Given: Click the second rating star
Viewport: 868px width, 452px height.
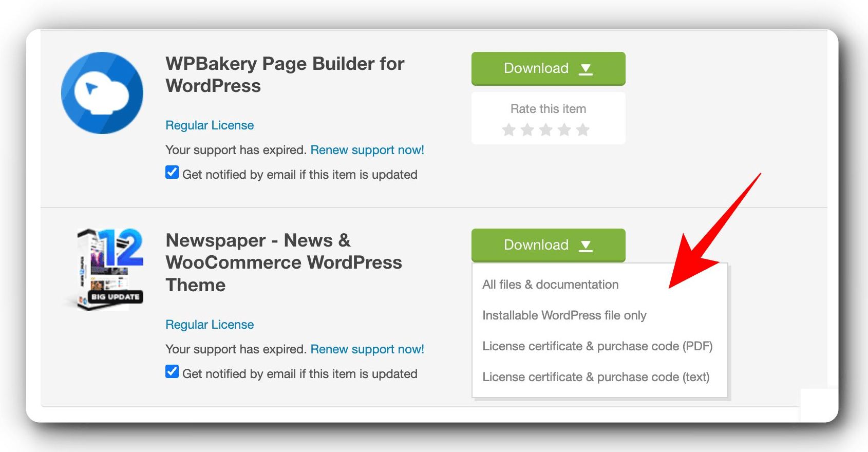Looking at the screenshot, I should [x=527, y=129].
